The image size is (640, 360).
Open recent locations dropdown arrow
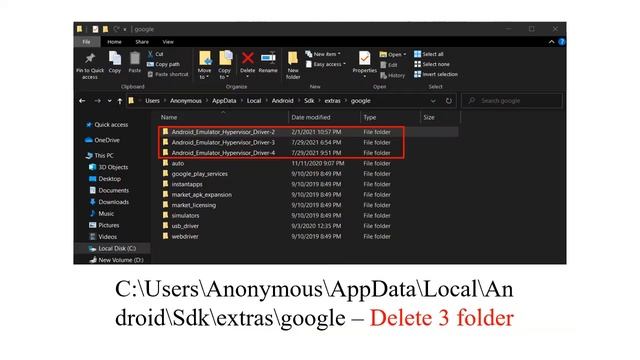(x=109, y=101)
